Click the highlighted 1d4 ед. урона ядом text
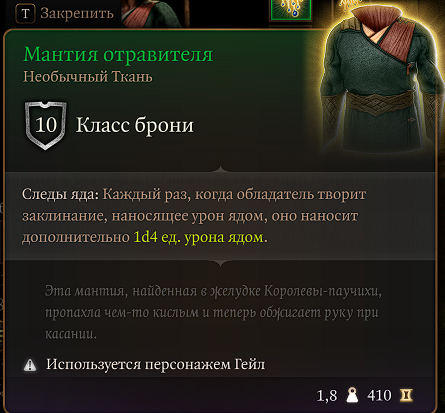 click(x=198, y=237)
